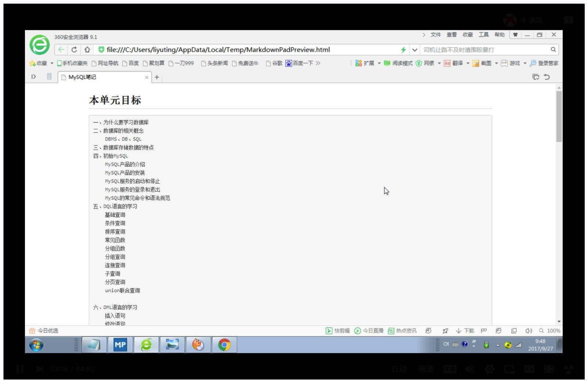Click the 360 browser taskbar icon
588x381 pixels.
[x=146, y=345]
